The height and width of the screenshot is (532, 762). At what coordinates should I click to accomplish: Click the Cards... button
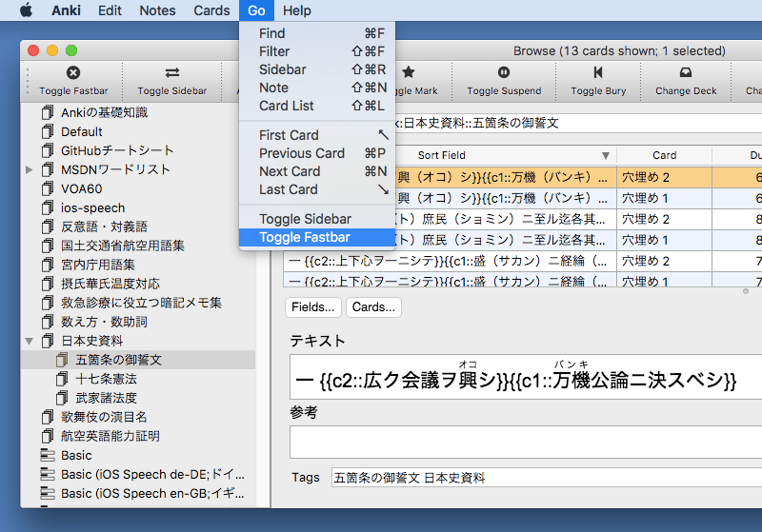(373, 307)
